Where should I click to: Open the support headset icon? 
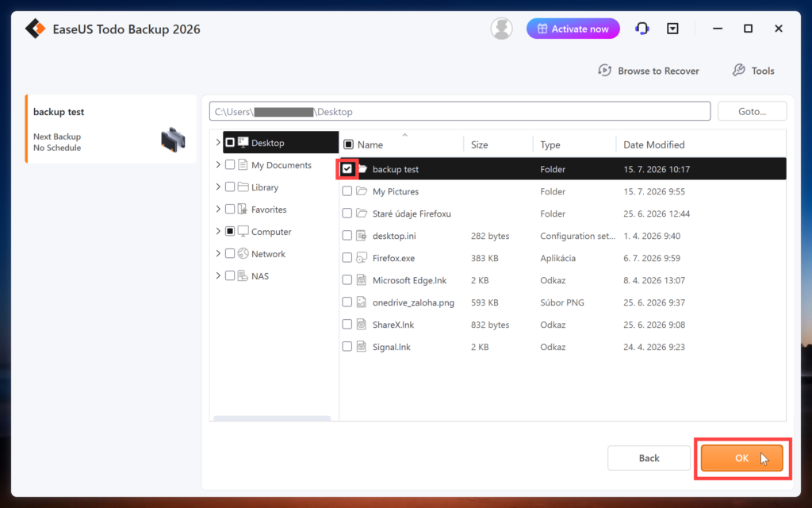click(x=642, y=29)
